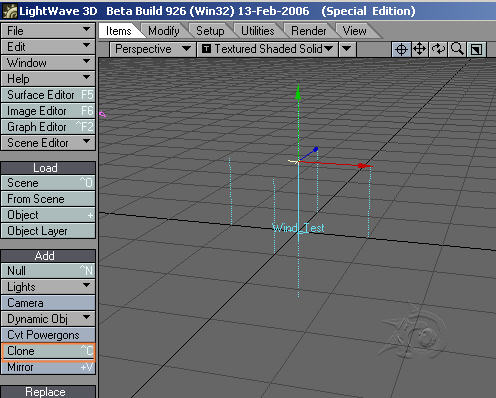Click the viewport zoom magnifier icon

point(457,49)
